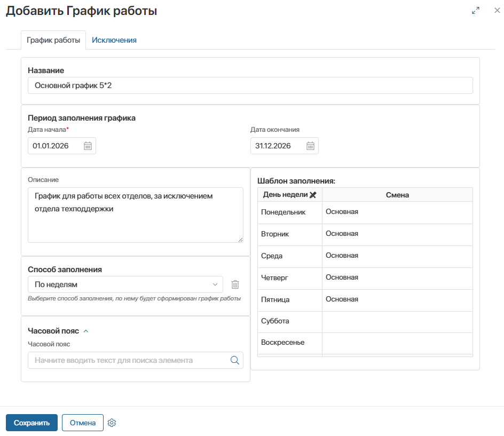Click the Описание resize handle
This screenshot has height=436, width=504.
point(240,240)
